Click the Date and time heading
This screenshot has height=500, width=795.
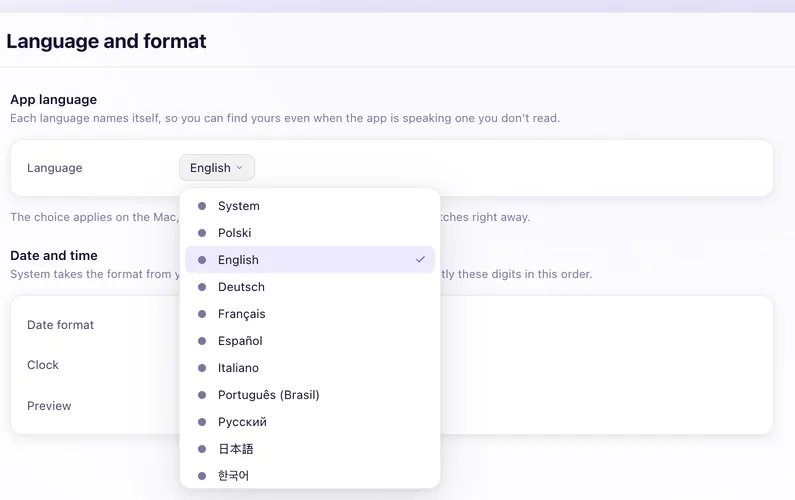pyautogui.click(x=54, y=255)
